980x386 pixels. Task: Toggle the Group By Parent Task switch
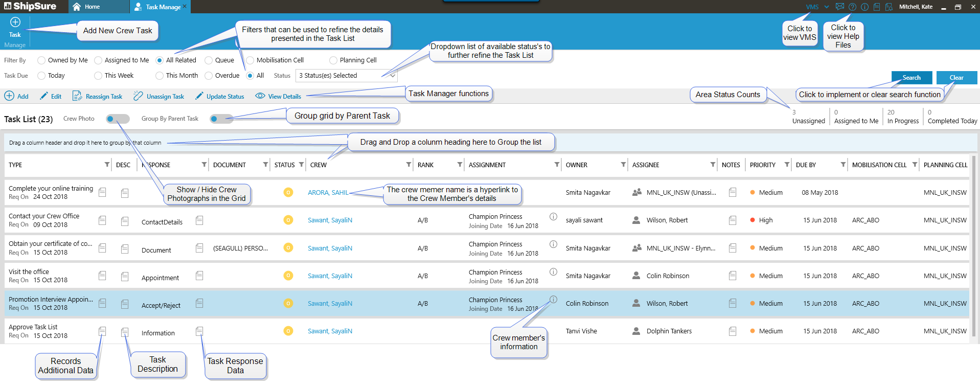(221, 119)
